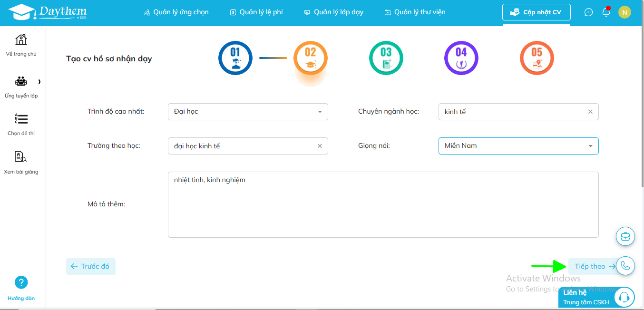
Task: Click the Tạo cv hồ sơ nhận dạy heading
Action: tap(109, 59)
